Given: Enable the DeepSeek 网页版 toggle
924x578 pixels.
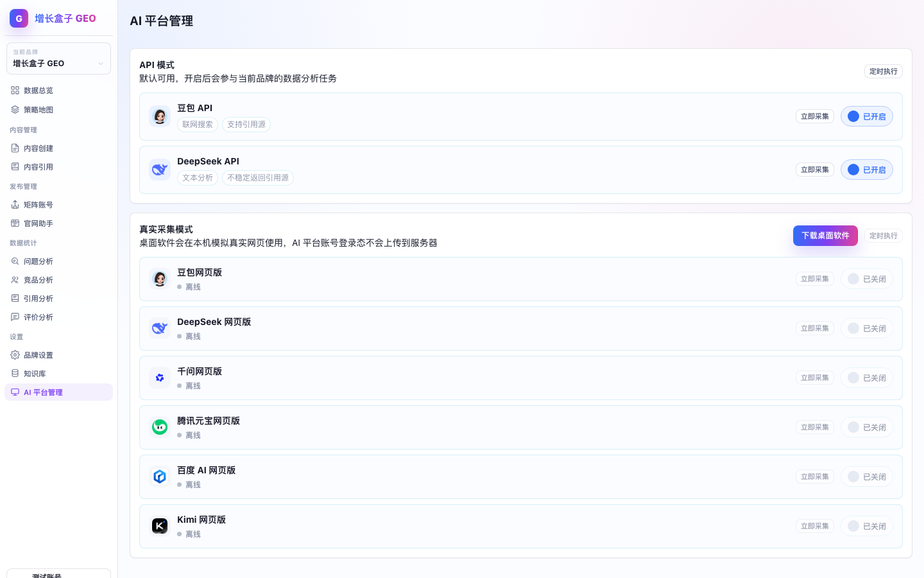Looking at the screenshot, I should pyautogui.click(x=867, y=328).
